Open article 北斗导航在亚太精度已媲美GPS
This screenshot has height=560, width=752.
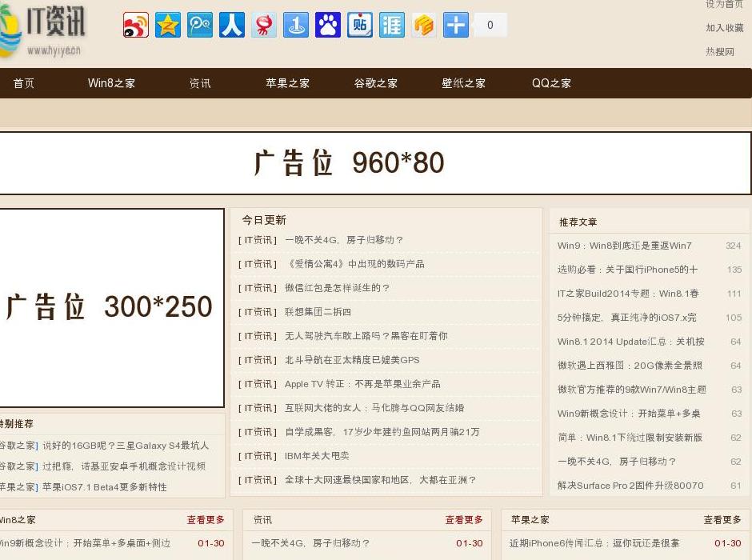point(352,360)
